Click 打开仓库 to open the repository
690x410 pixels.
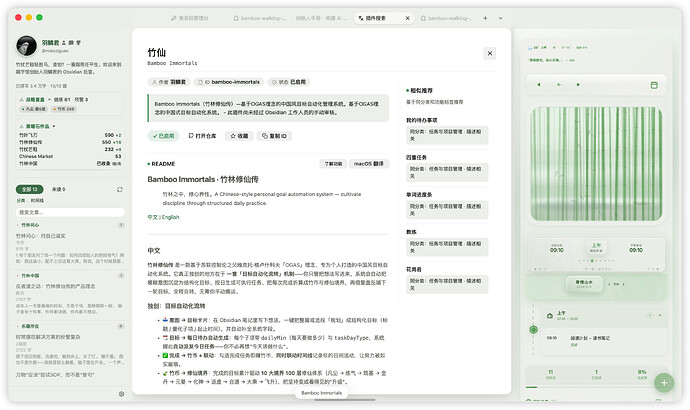click(x=202, y=136)
